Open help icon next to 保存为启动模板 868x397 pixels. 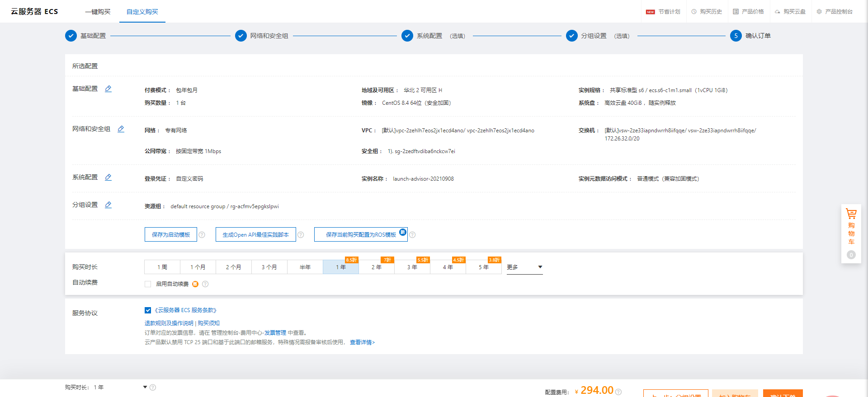(202, 235)
